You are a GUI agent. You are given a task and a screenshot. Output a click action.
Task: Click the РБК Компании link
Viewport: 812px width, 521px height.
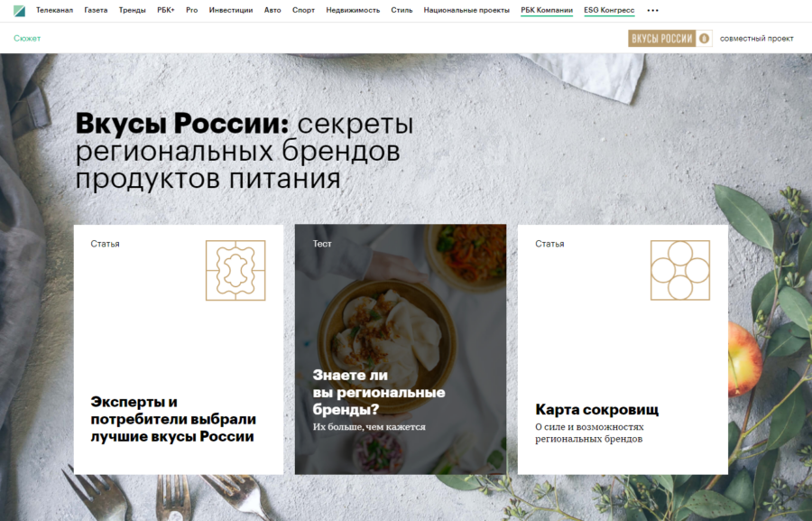(x=547, y=11)
